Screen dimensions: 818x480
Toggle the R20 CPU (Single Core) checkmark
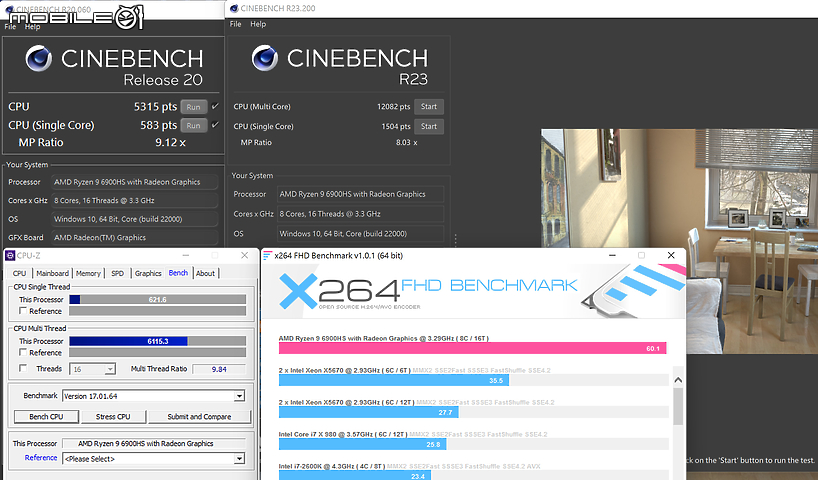click(215, 125)
